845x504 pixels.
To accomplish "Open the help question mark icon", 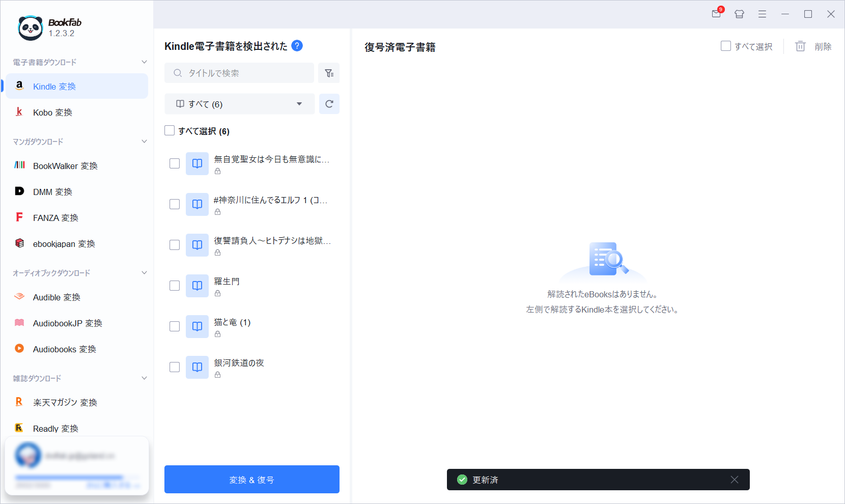I will (297, 46).
